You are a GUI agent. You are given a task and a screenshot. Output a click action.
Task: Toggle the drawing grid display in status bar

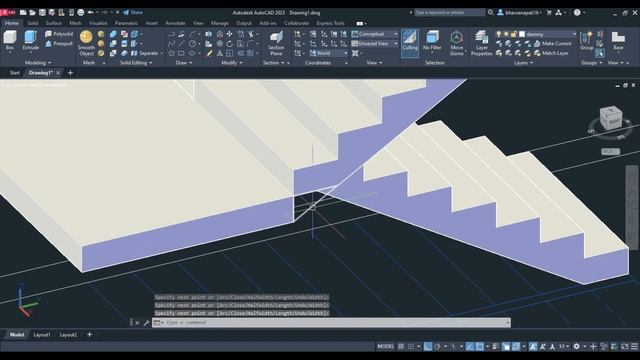401,346
